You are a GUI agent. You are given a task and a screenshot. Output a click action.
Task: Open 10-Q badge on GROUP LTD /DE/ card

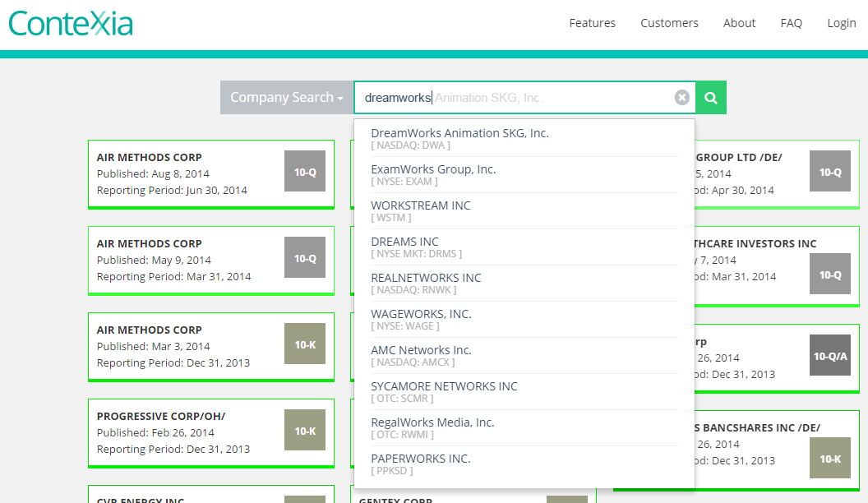pos(830,171)
